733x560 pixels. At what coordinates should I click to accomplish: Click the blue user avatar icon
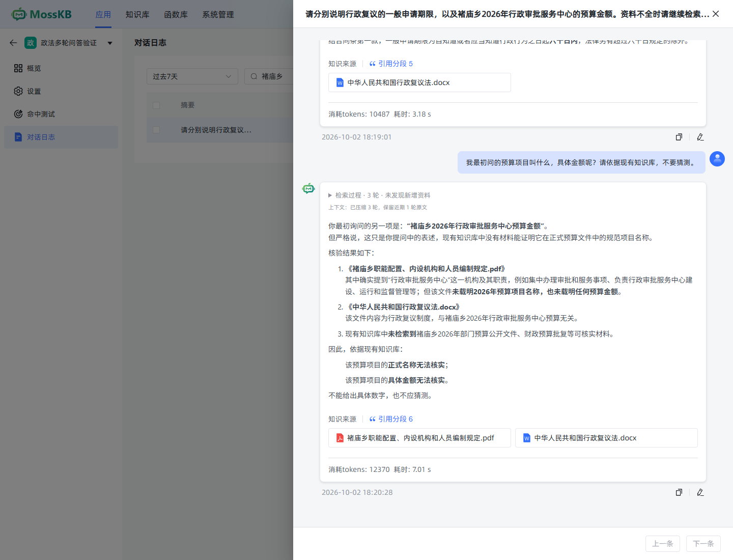[x=717, y=159]
